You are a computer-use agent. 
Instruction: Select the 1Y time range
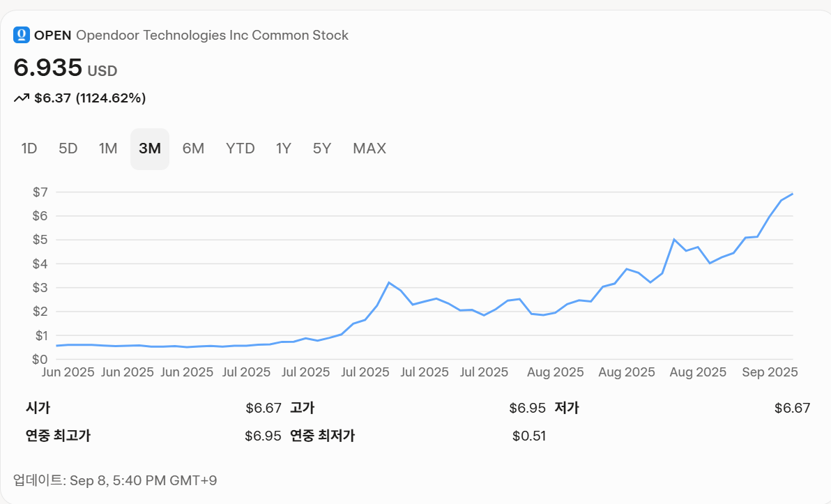coord(284,149)
